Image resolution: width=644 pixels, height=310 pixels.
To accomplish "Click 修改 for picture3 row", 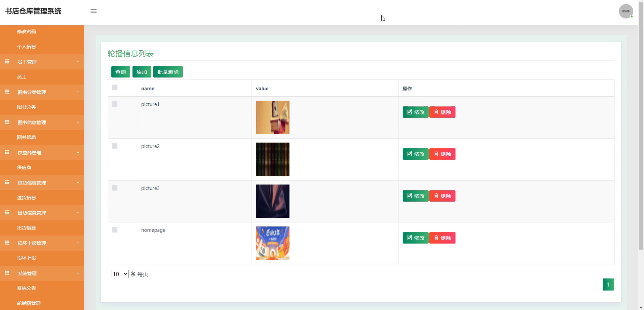I will click(416, 196).
